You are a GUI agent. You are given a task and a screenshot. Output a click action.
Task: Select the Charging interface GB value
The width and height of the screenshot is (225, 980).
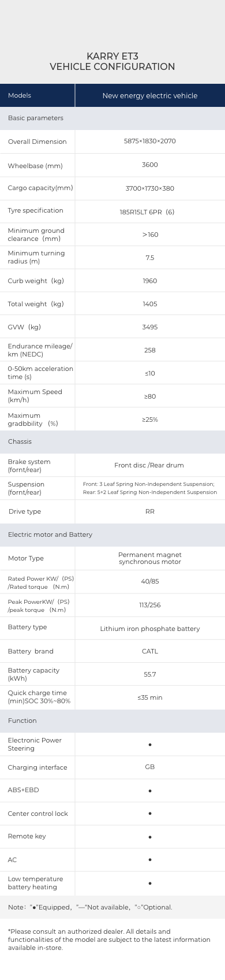(150, 767)
